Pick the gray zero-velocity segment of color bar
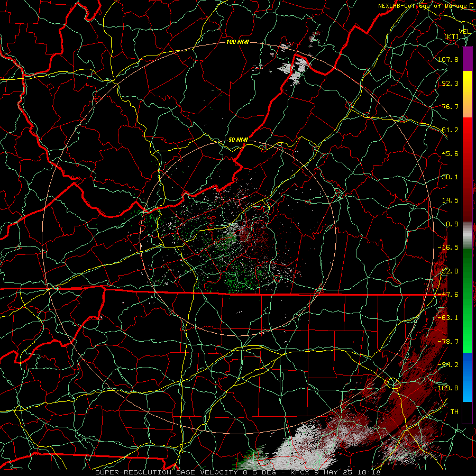 [x=467, y=234]
